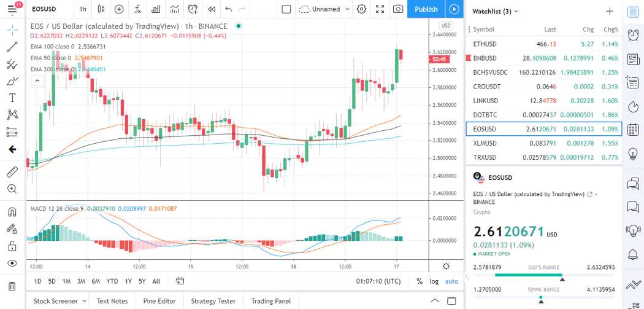This screenshot has width=644, height=309.
Task: Select the All date range
Action: pyautogui.click(x=156, y=281)
